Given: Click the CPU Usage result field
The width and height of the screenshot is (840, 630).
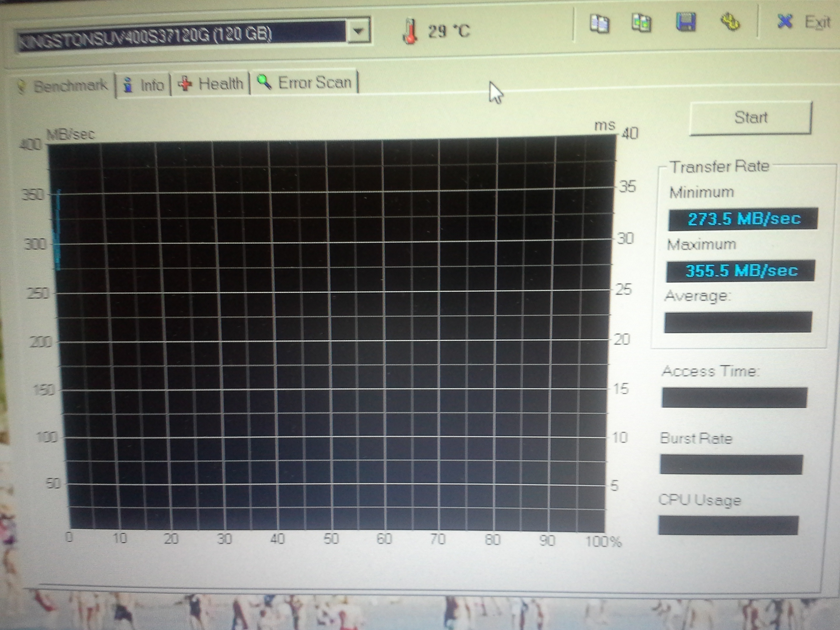Looking at the screenshot, I should click(728, 525).
